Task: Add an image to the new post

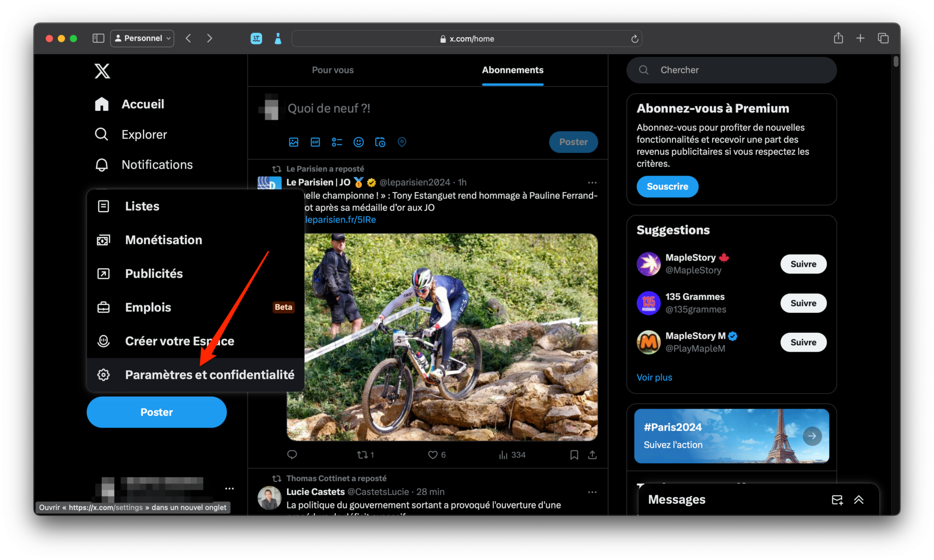Action: coord(293,142)
